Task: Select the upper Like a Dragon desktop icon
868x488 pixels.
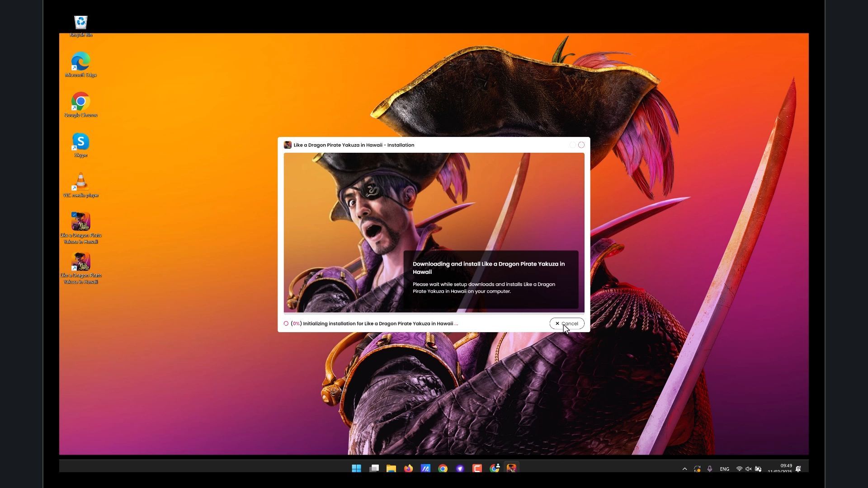Action: tap(80, 228)
